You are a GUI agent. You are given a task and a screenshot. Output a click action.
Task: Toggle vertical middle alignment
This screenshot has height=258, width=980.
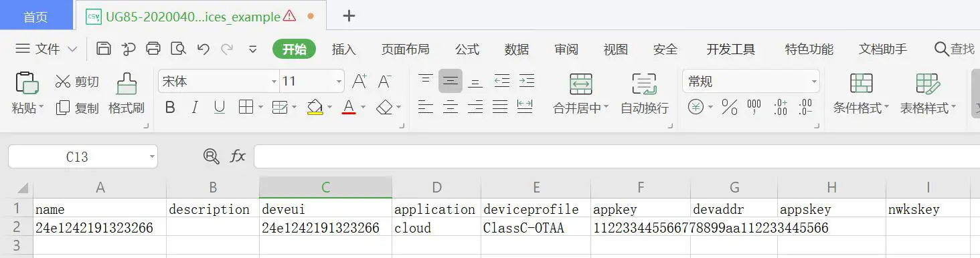[451, 81]
